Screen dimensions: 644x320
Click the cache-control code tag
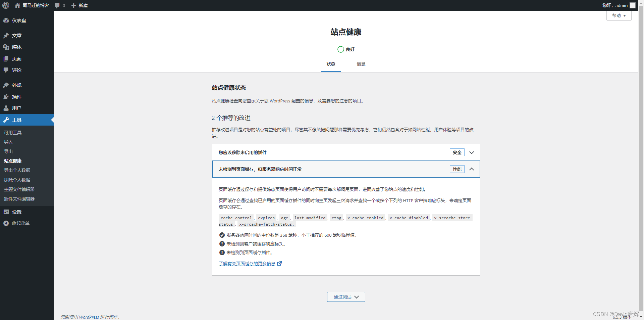click(236, 218)
